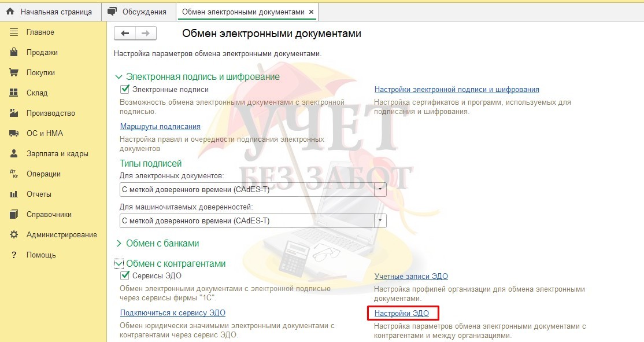Image resolution: width=644 pixels, height=342 pixels.
Task: Toggle the Сервисы ЭДО checkbox
Action: point(124,275)
